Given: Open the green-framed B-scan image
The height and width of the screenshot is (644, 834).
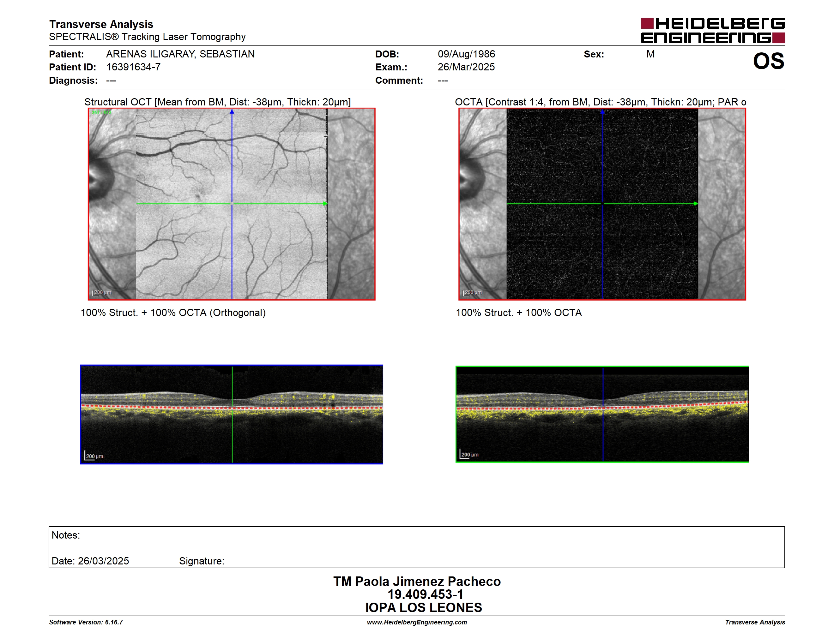Looking at the screenshot, I should click(x=602, y=414).
